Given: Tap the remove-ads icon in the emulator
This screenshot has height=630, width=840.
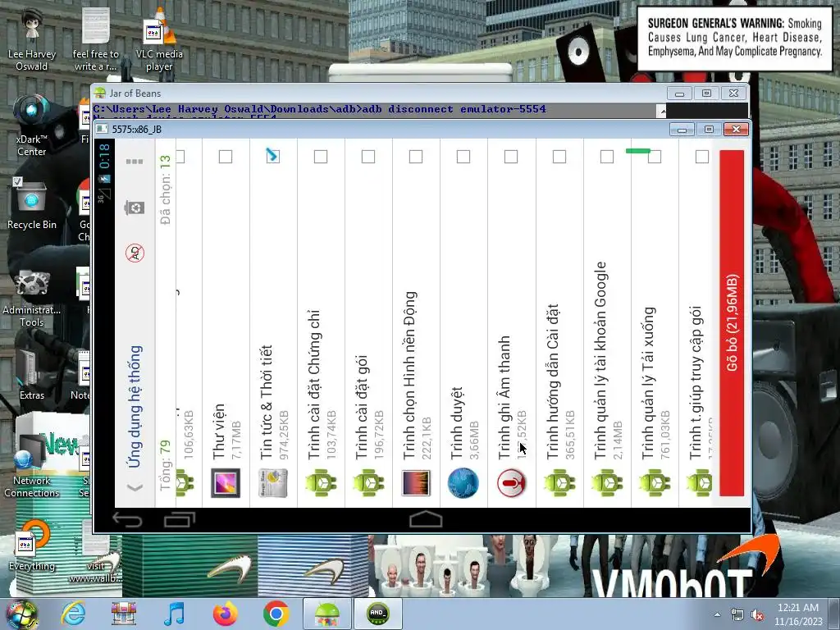Looking at the screenshot, I should point(135,253).
